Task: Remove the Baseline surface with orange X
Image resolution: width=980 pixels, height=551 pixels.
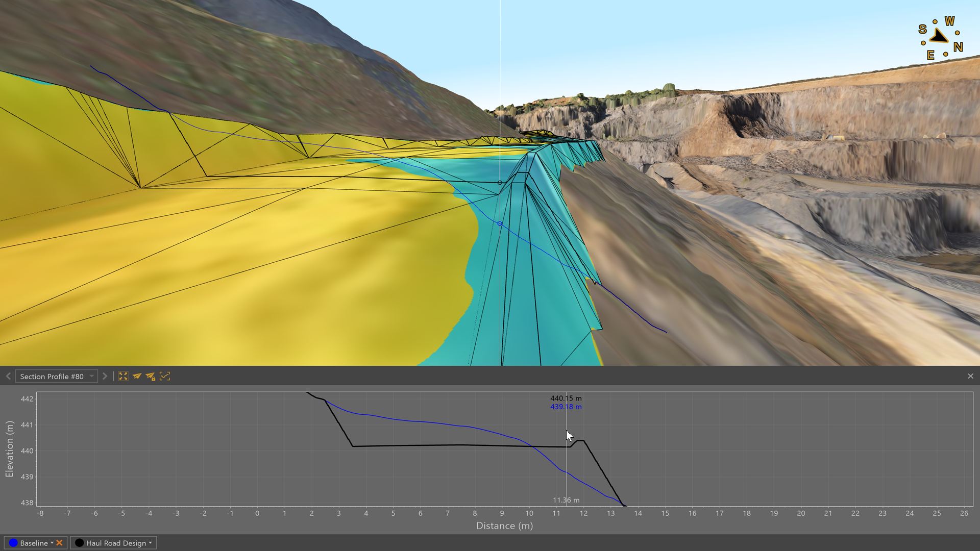Action: tap(59, 543)
